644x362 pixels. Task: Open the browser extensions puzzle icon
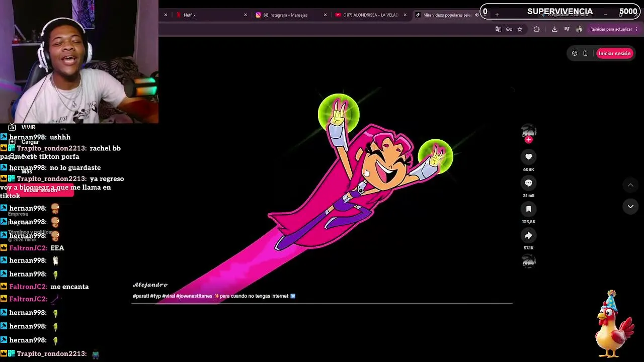537,29
